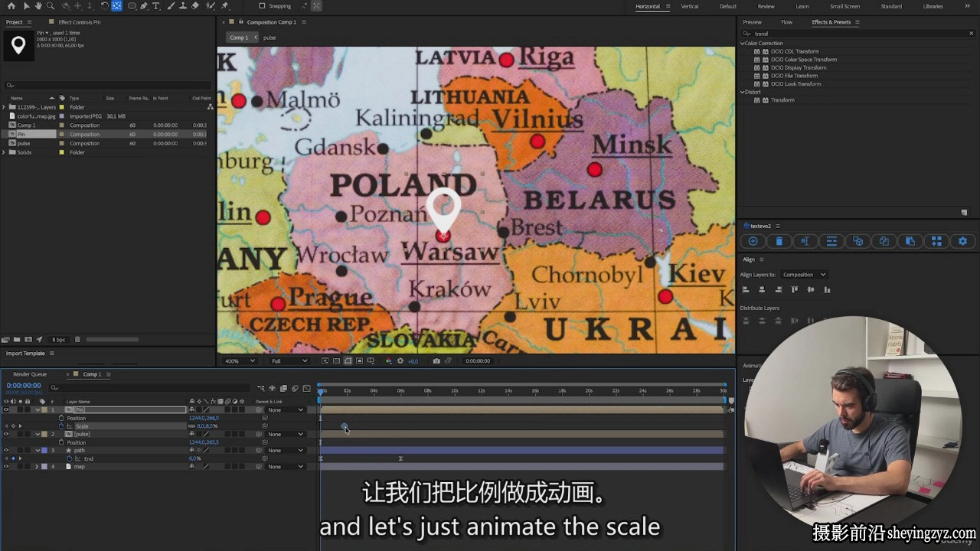Click Pin layer tan label color swatch
The image size is (980, 551).
[x=44, y=410]
